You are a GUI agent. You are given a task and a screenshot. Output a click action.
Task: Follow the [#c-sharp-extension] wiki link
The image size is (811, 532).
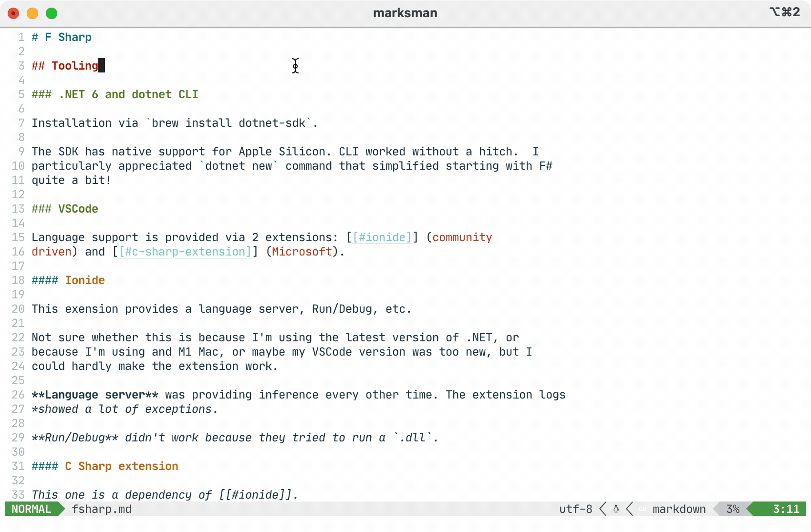point(185,252)
